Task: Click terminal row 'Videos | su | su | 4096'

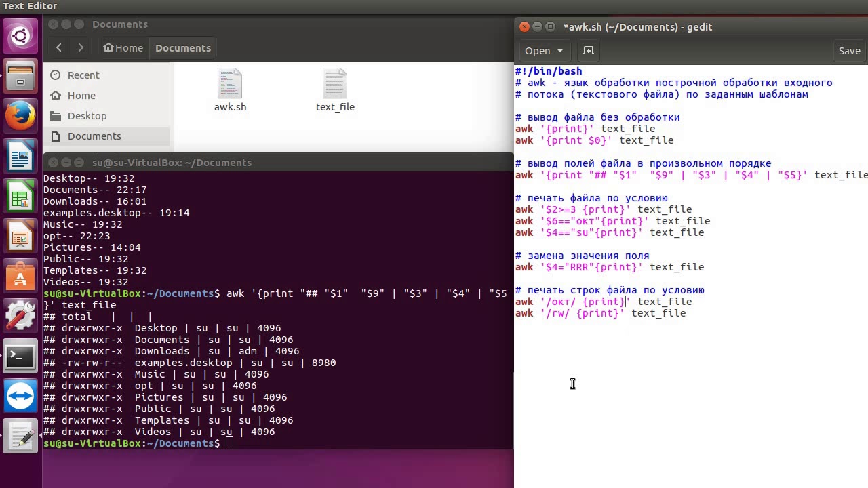Action: (x=159, y=432)
